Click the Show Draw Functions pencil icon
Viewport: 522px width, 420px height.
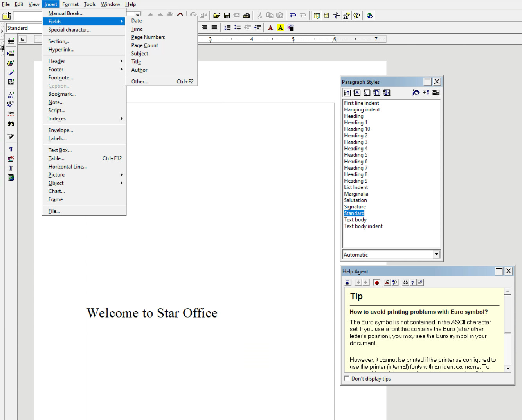click(11, 72)
